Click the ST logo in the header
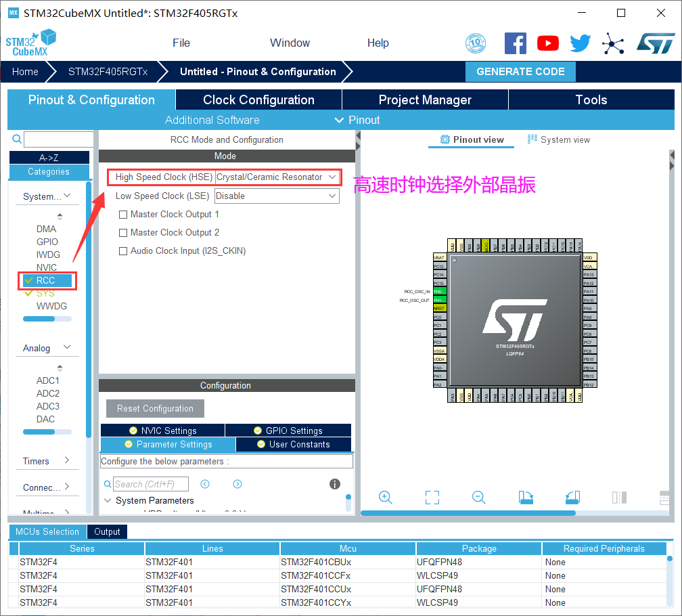Image resolution: width=682 pixels, height=616 pixels. coord(656,43)
